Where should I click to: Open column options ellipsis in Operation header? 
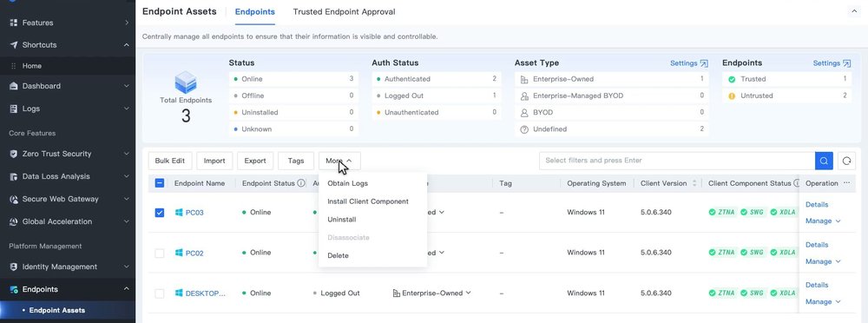tap(846, 183)
